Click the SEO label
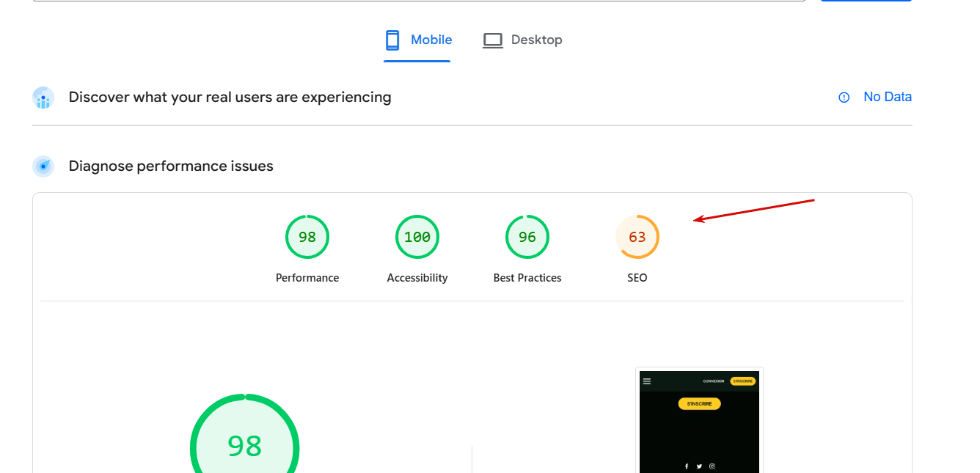980x473 pixels. pyautogui.click(x=637, y=278)
